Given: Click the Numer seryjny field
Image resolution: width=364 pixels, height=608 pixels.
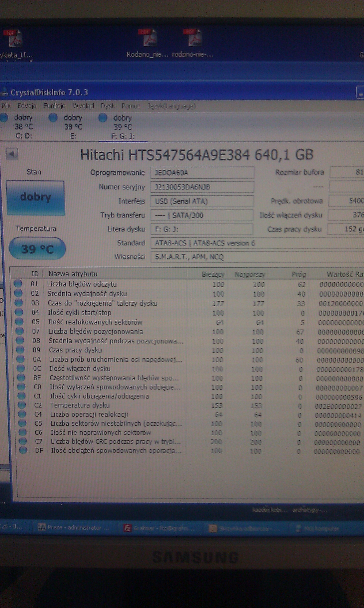Looking at the screenshot, I should tap(202, 187).
